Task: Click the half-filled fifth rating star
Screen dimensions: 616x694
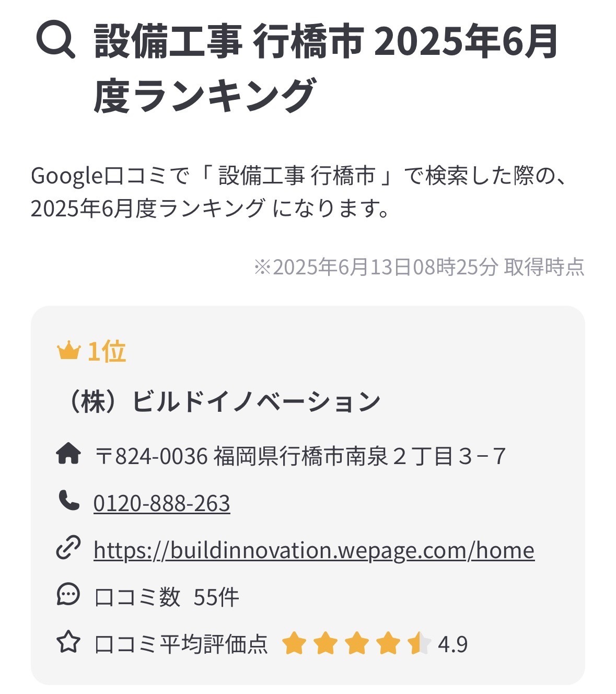Action: click(419, 643)
